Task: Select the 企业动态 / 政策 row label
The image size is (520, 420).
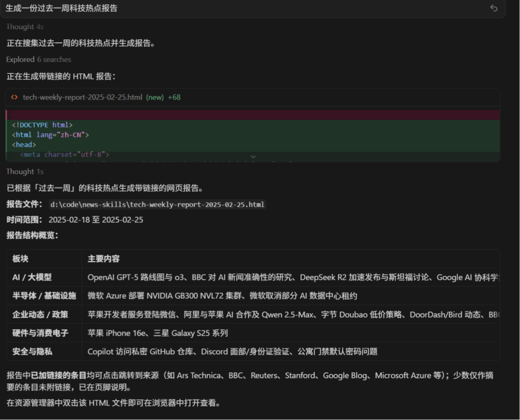Action: point(40,315)
